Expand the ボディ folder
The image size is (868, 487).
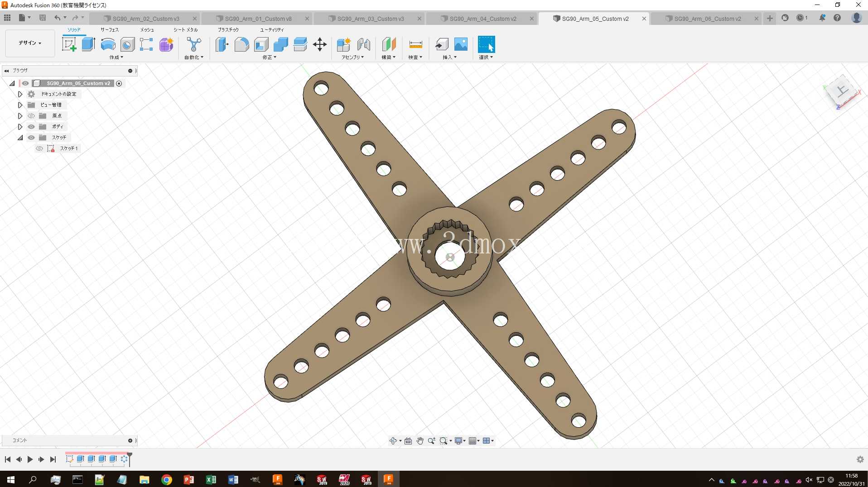(20, 127)
